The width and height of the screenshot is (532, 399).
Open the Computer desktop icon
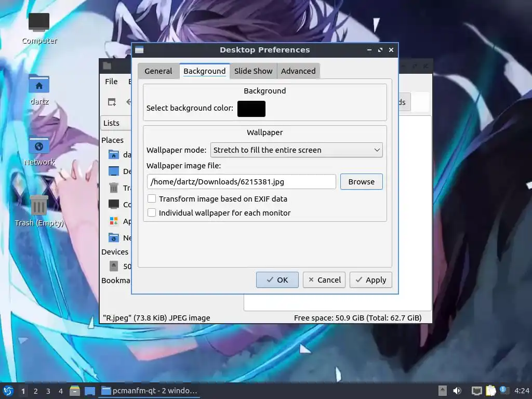(39, 22)
